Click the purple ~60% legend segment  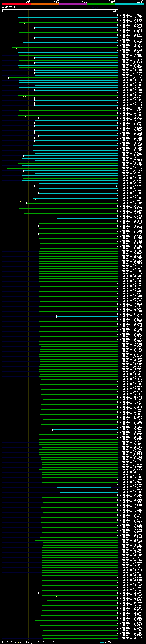click(73, 4)
